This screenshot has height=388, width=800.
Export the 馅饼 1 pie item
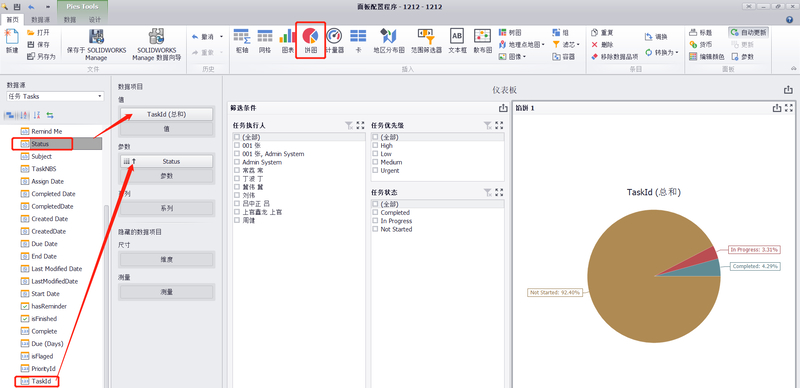pos(777,108)
